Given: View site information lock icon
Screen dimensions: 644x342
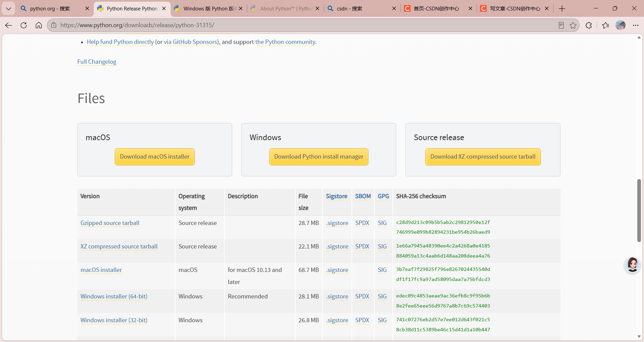Looking at the screenshot, I should (x=54, y=25).
